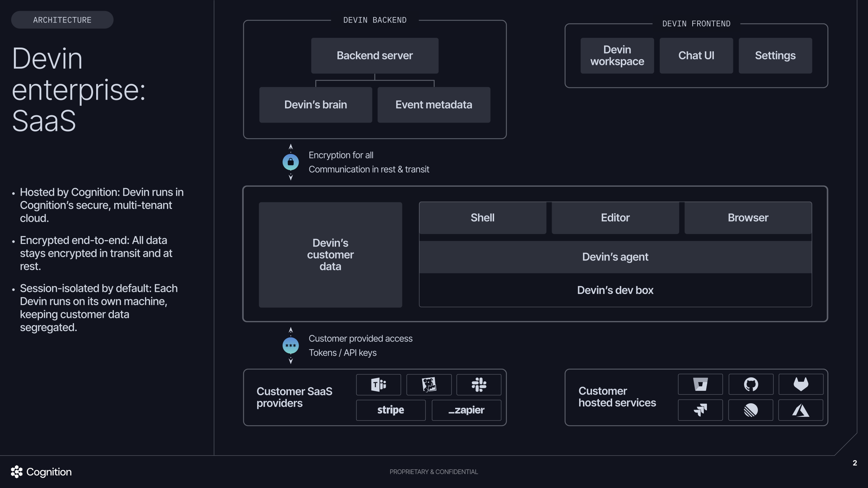Switch to the Chat UI panel
The image size is (868, 488).
(696, 56)
